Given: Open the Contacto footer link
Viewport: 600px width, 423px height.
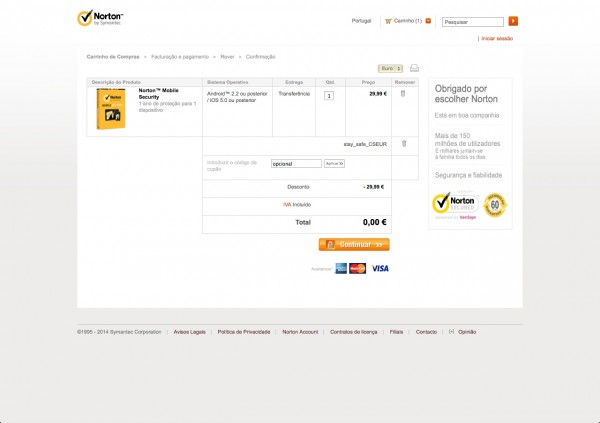Looking at the screenshot, I should 426,332.
